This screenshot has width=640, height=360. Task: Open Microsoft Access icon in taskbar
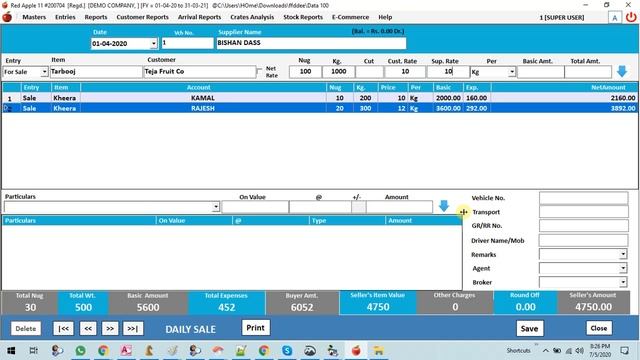click(126, 350)
